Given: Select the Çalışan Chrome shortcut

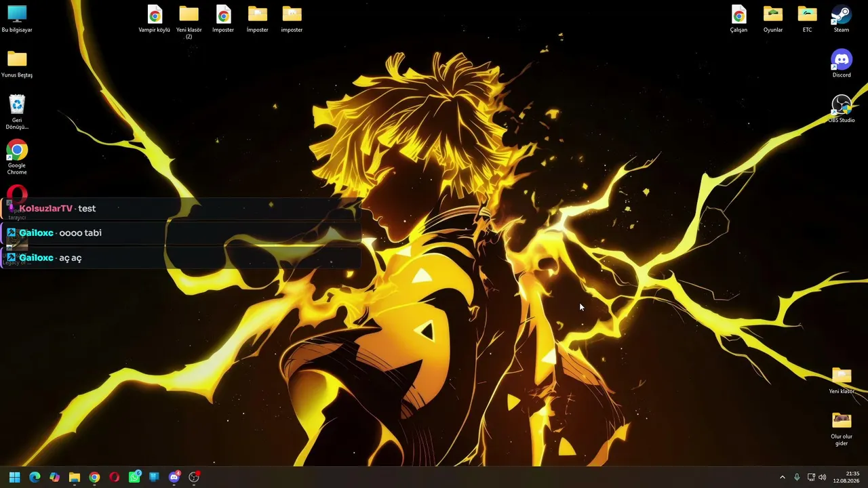Looking at the screenshot, I should (738, 18).
